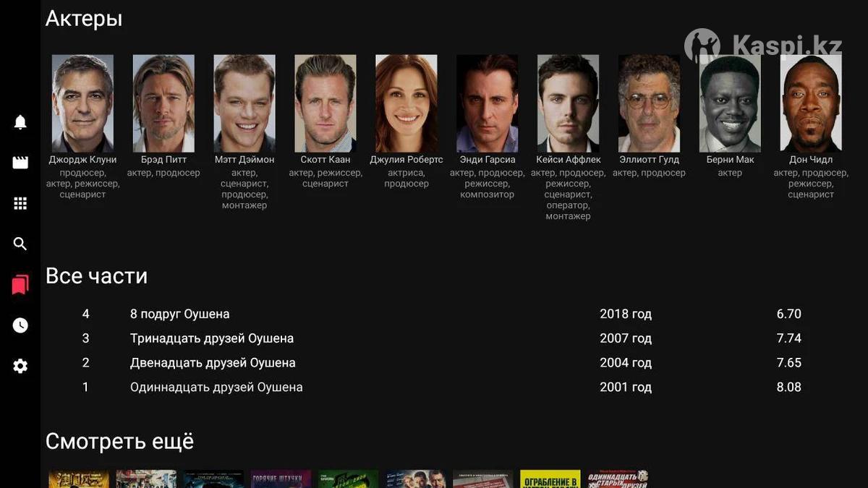Image resolution: width=868 pixels, height=488 pixels.
Task: Click the Kaspi.kz logo
Action: click(763, 46)
